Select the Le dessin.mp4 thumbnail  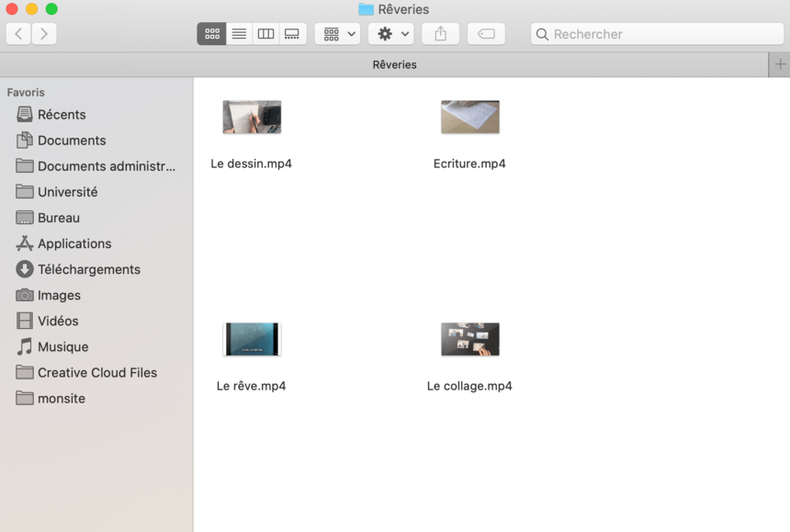[x=252, y=118]
